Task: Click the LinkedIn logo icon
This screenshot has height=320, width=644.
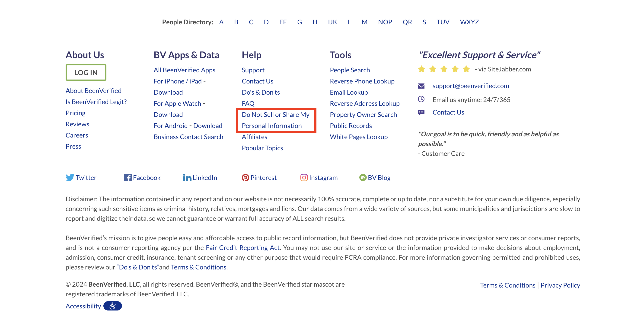Action: 187,177
